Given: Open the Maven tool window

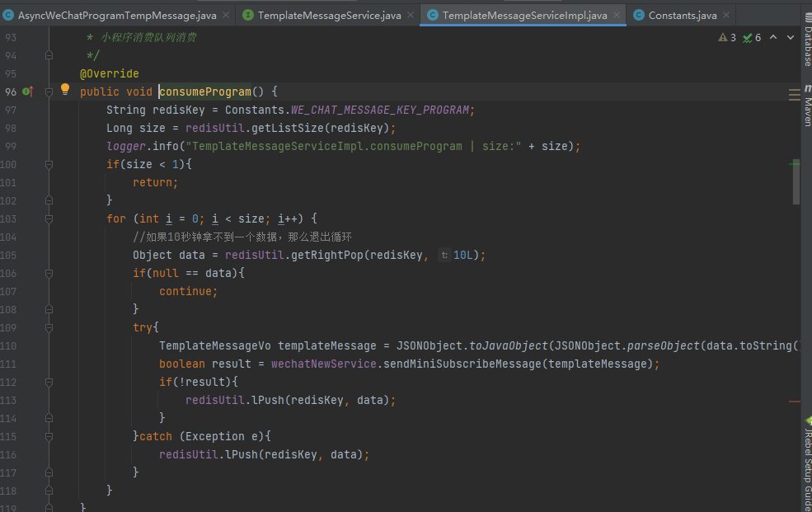Looking at the screenshot, I should pyautogui.click(x=807, y=106).
